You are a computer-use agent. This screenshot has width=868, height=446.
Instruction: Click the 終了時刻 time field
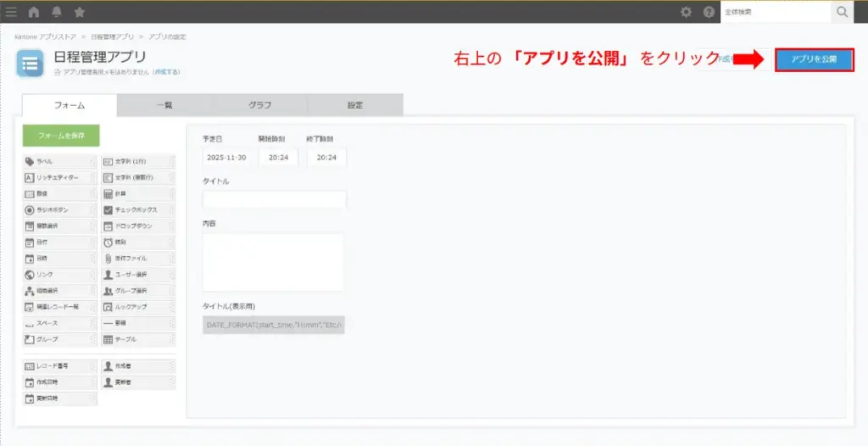click(x=326, y=158)
